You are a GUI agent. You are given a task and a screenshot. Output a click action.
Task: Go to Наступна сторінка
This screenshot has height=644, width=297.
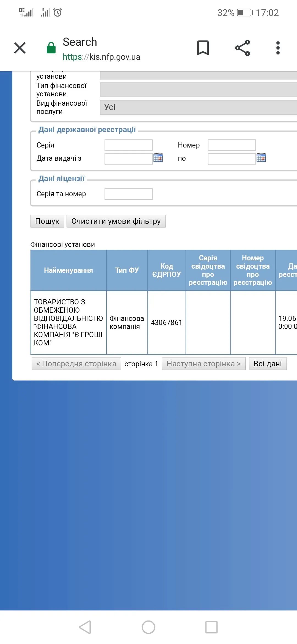[x=204, y=364]
